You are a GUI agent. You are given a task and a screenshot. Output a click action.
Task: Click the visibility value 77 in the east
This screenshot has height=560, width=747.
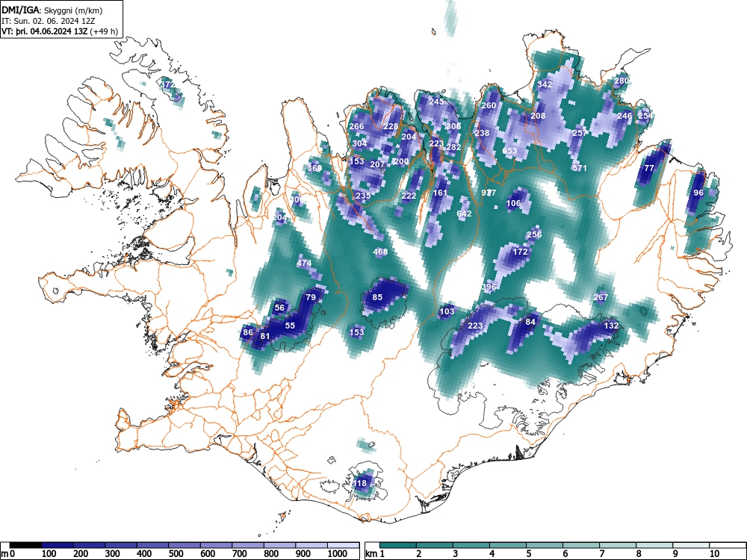649,168
